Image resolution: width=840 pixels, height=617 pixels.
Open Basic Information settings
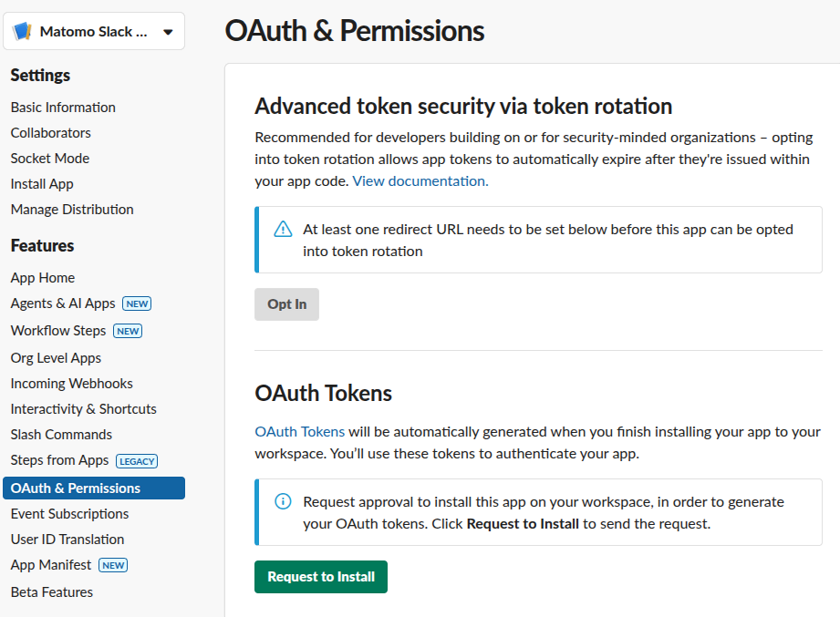pos(63,108)
